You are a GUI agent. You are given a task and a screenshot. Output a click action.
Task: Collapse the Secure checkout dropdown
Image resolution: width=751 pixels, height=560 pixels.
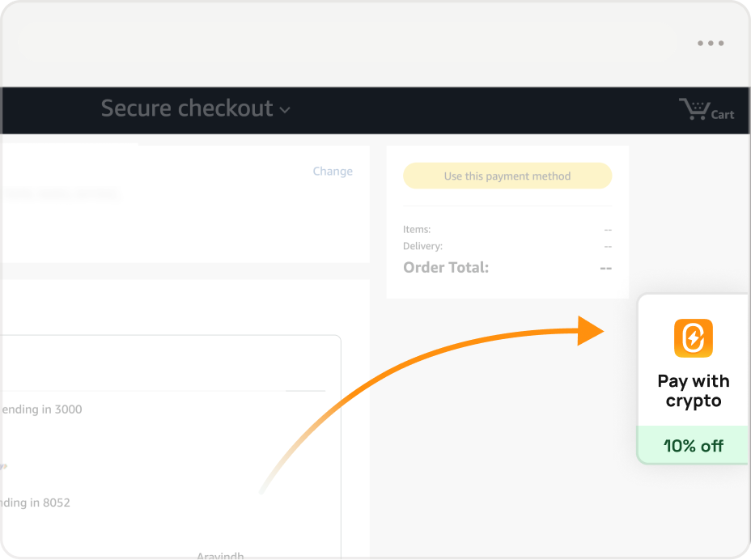click(284, 110)
